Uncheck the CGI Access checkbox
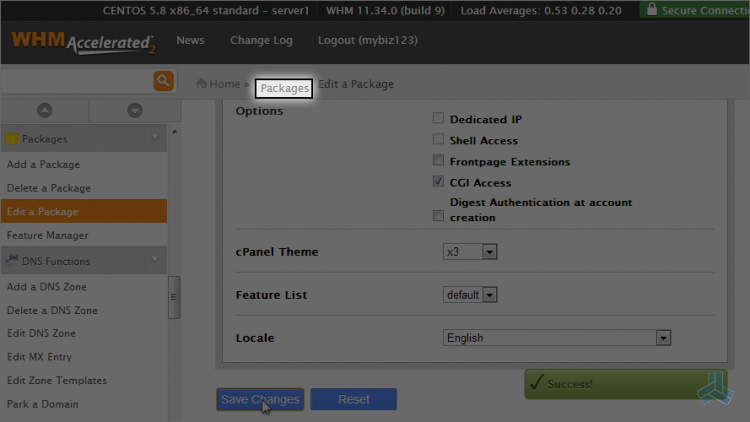Viewport: 750px width, 422px height. (x=438, y=181)
